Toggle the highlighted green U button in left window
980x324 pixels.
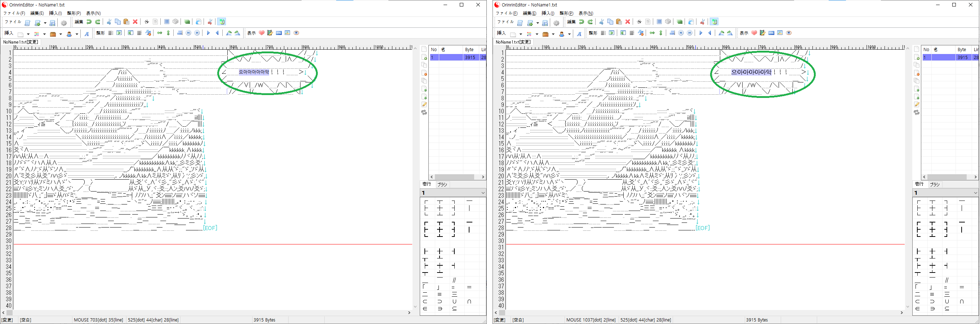[222, 22]
